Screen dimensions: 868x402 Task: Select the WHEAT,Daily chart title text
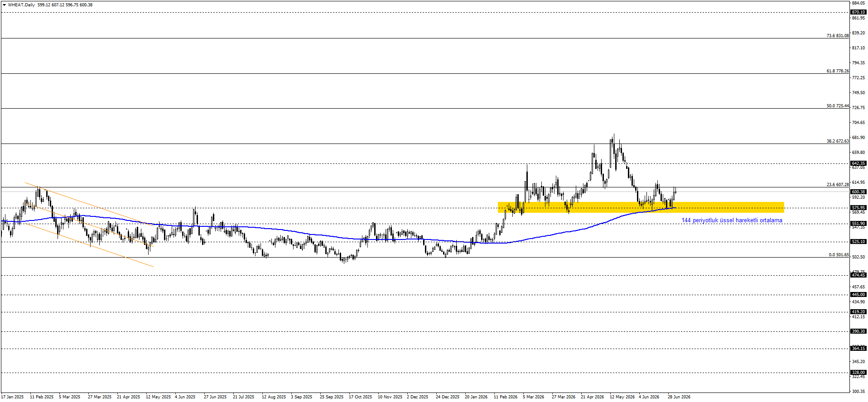click(x=21, y=5)
